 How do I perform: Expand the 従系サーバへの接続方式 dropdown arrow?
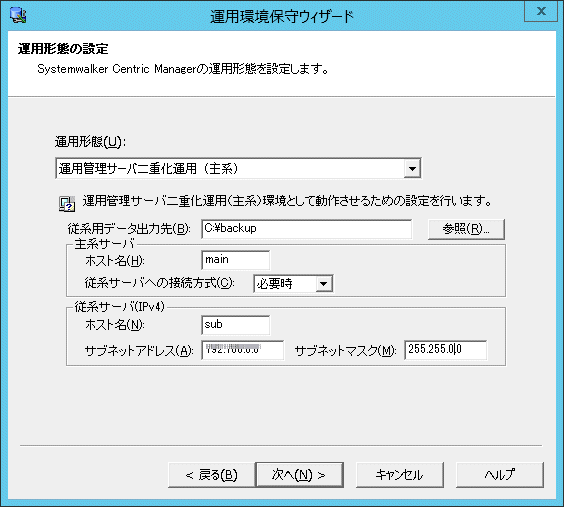pyautogui.click(x=323, y=284)
